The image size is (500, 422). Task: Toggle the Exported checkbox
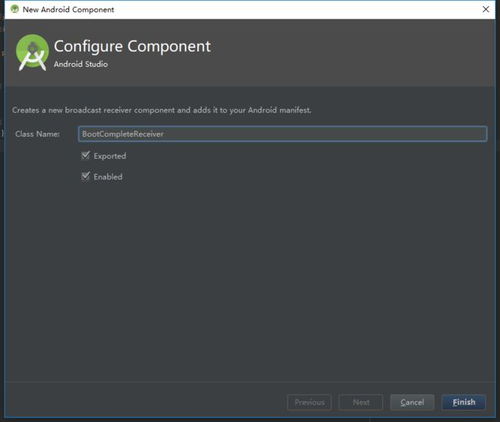tap(86, 155)
